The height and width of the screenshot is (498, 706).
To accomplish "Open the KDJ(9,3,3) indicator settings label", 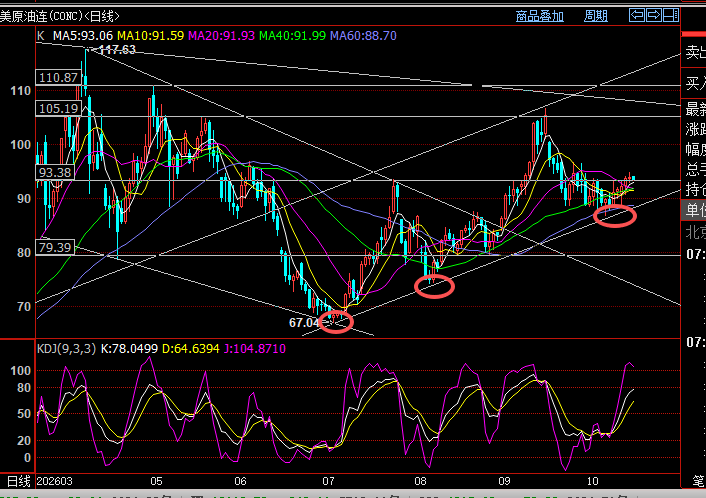I will [x=66, y=349].
